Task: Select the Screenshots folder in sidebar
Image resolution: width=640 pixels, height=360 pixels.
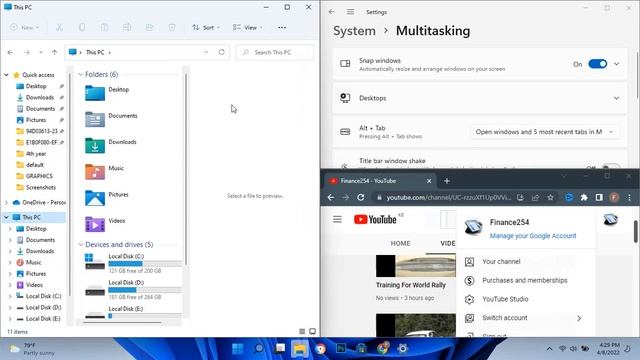Action: 40,187
